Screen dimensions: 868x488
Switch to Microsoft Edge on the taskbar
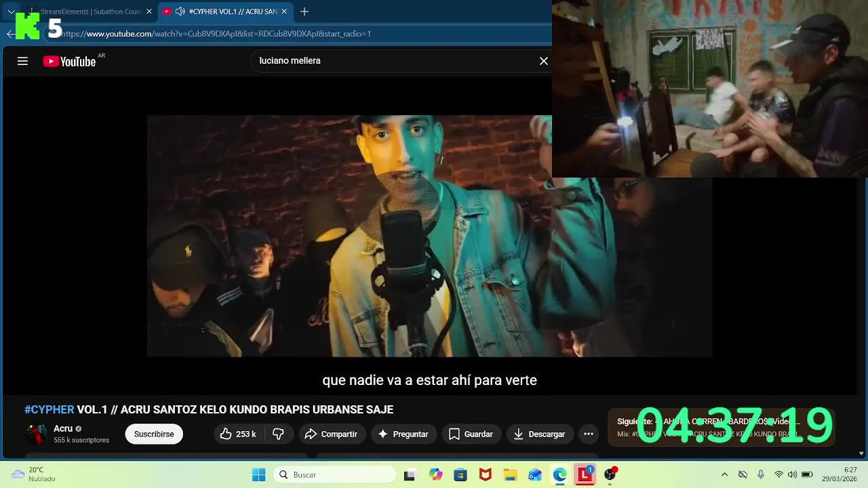point(560,475)
